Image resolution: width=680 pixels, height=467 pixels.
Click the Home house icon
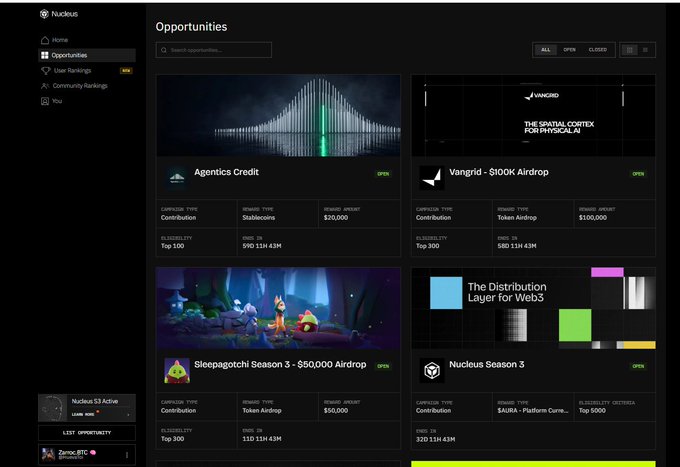click(x=45, y=40)
